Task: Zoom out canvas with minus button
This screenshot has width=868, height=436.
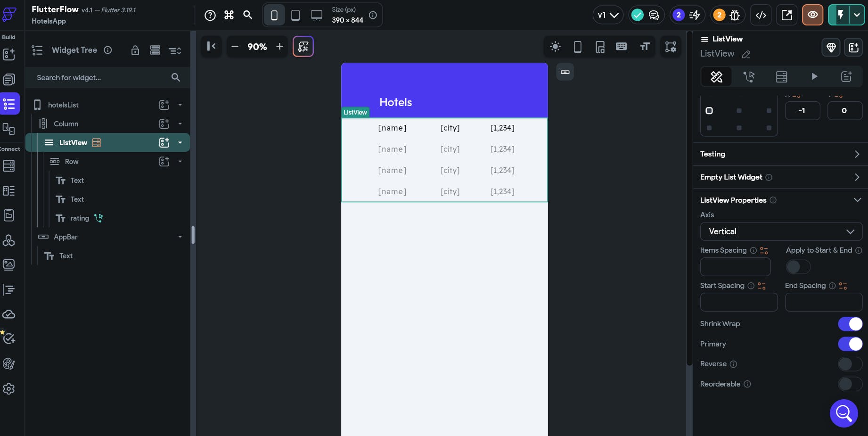Action: (x=235, y=46)
